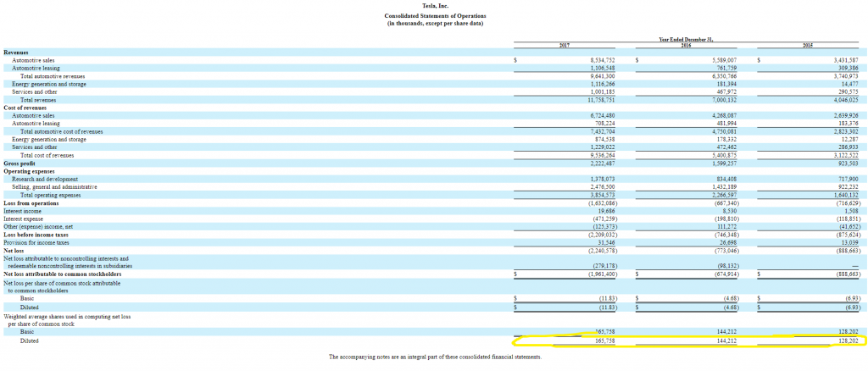Image resolution: width=868 pixels, height=371 pixels.
Task: Select the 2016 research and development 834,408
Action: [726, 180]
